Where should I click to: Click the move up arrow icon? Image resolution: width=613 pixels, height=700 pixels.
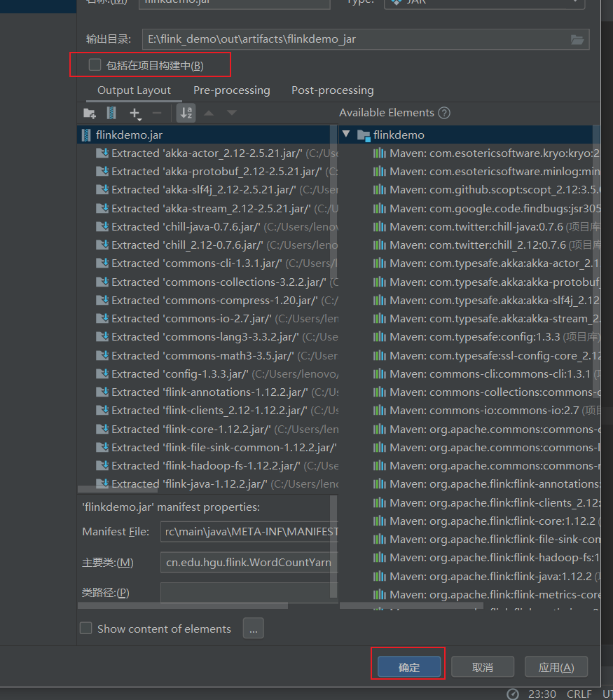tap(209, 113)
